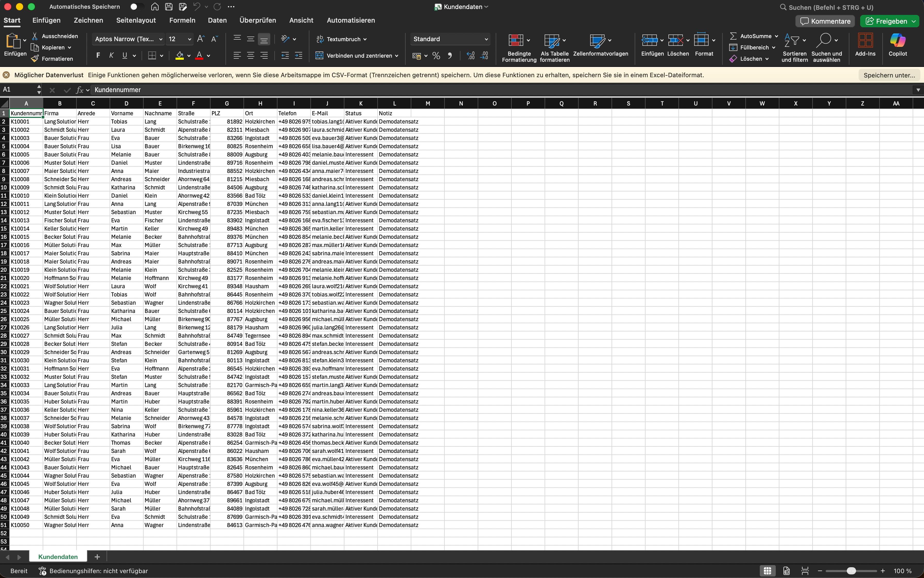Toggle italic formatting K button
The width and height of the screenshot is (924, 578).
(111, 55)
